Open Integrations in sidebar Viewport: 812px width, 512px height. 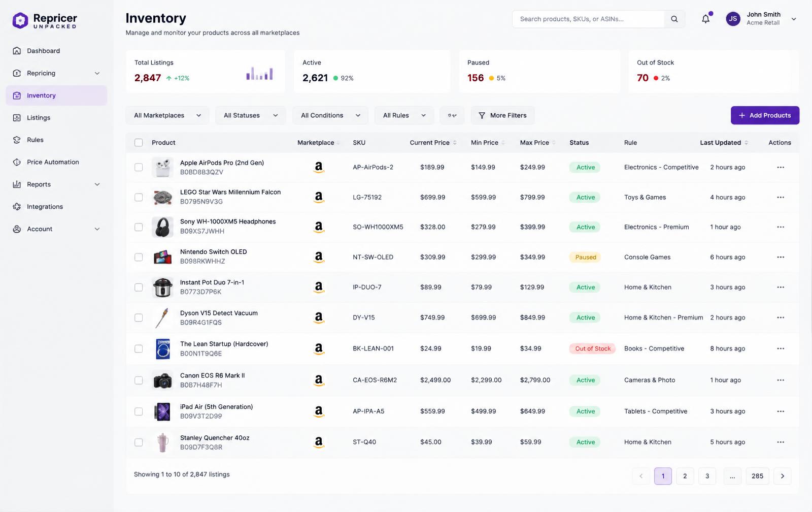click(x=56, y=207)
